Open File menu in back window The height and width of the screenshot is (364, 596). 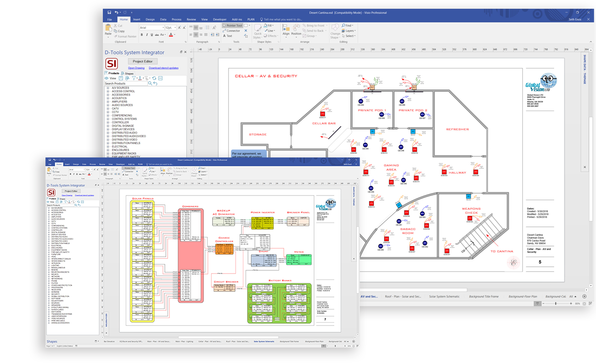point(109,20)
